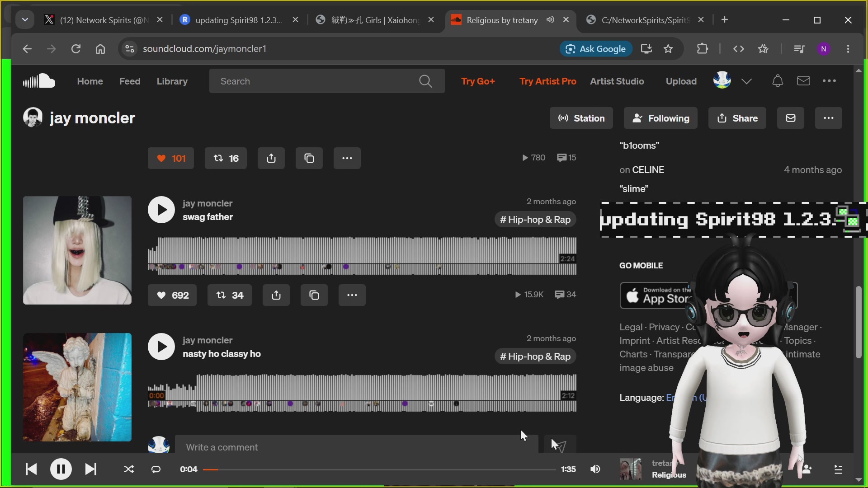Viewport: 868px width, 488px height.
Task: Skip to next track in player
Action: (x=91, y=469)
